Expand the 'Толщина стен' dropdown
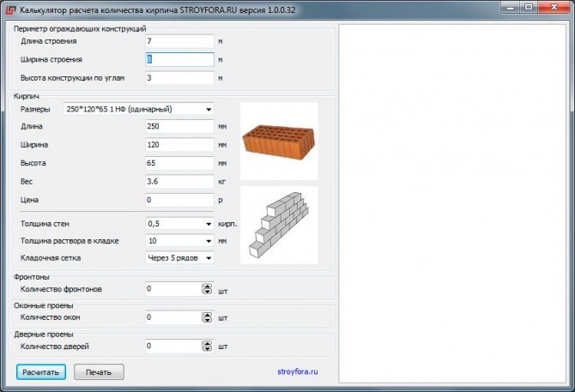Image resolution: width=575 pixels, height=392 pixels. [x=179, y=224]
